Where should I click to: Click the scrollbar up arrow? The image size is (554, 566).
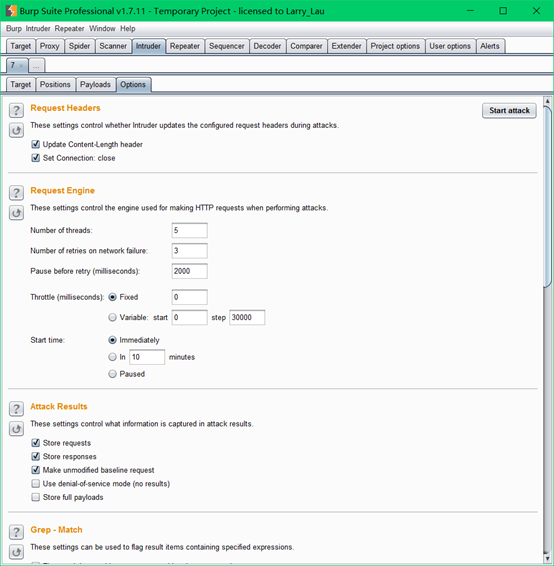(547, 101)
